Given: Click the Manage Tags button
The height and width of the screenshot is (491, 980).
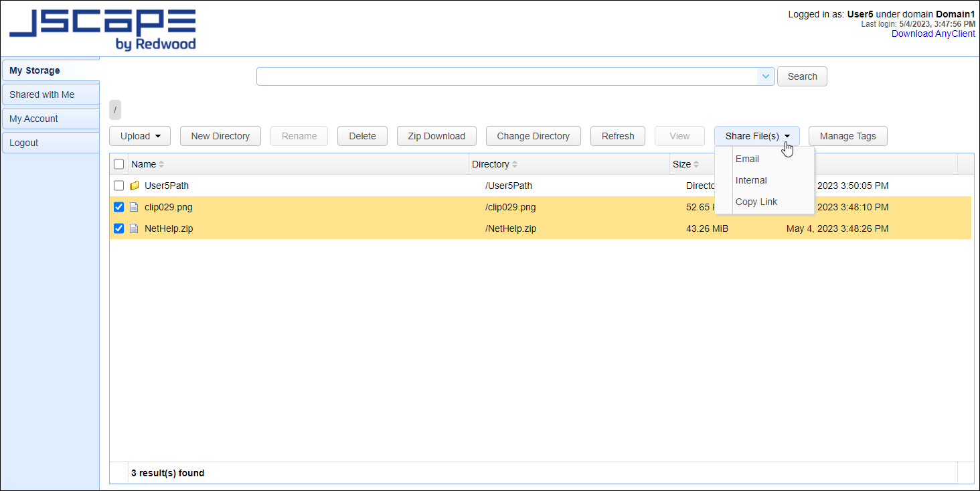Looking at the screenshot, I should (x=848, y=136).
